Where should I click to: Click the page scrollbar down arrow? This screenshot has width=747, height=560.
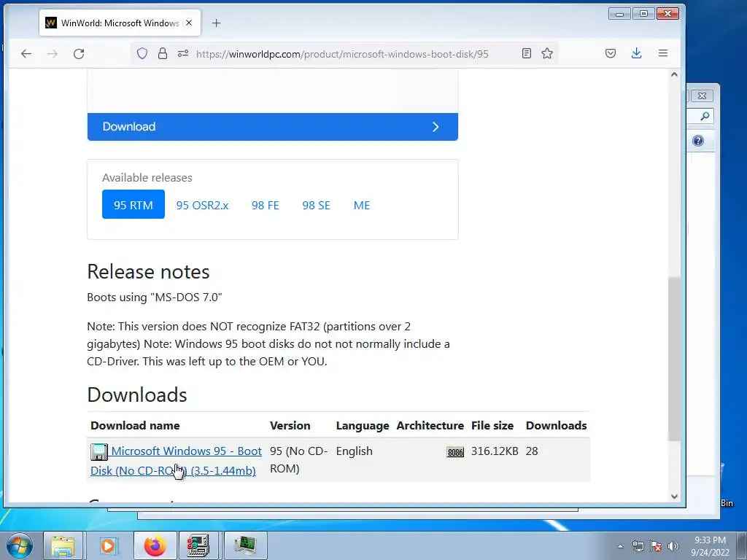tap(674, 496)
